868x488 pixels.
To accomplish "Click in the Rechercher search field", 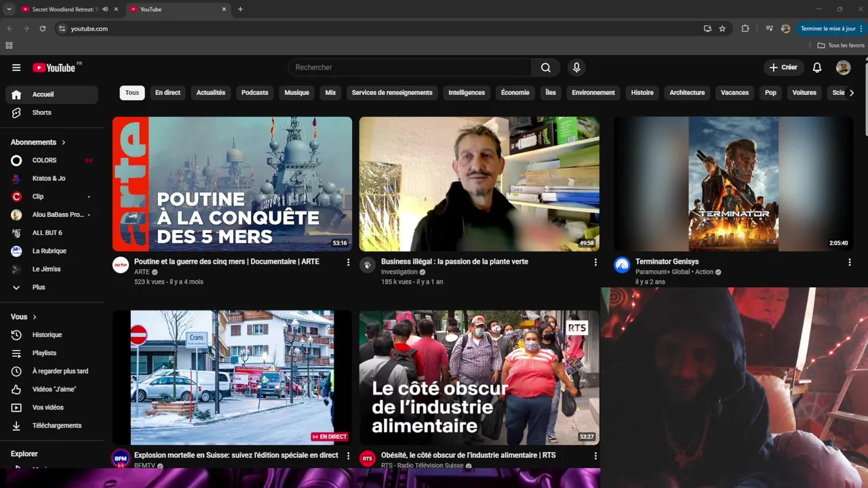I will [410, 67].
